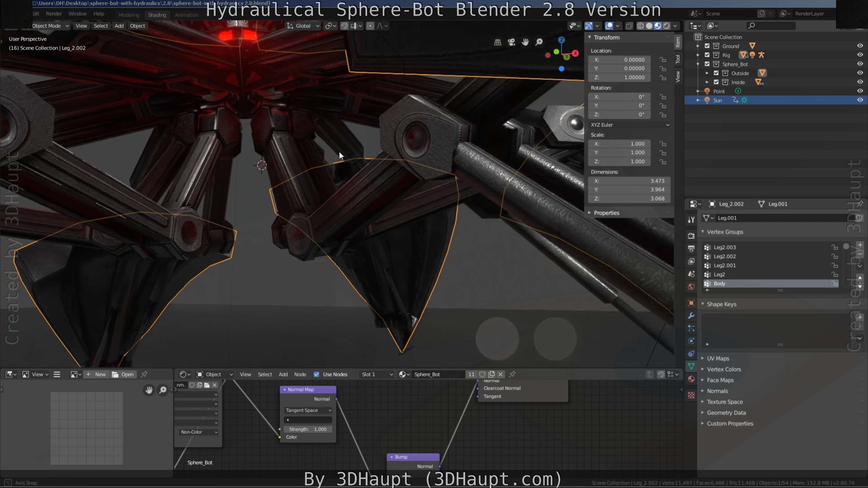The image size is (868, 488).
Task: Uncheck the Rig collection checkbox
Action: (707, 55)
